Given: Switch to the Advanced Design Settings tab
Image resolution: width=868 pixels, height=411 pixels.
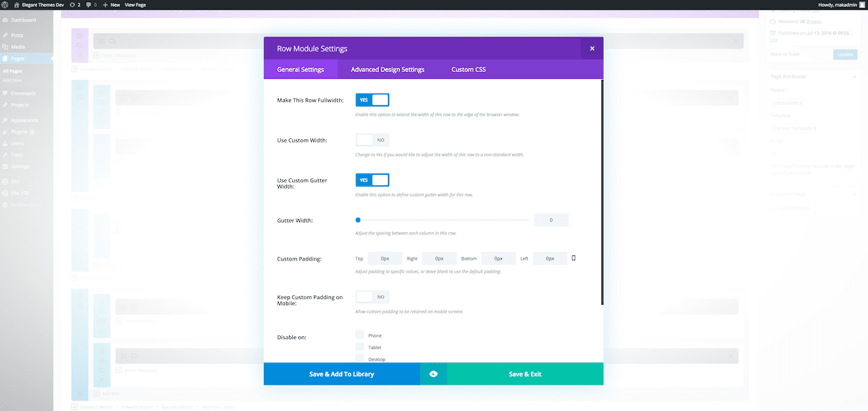Looking at the screenshot, I should coord(387,69).
